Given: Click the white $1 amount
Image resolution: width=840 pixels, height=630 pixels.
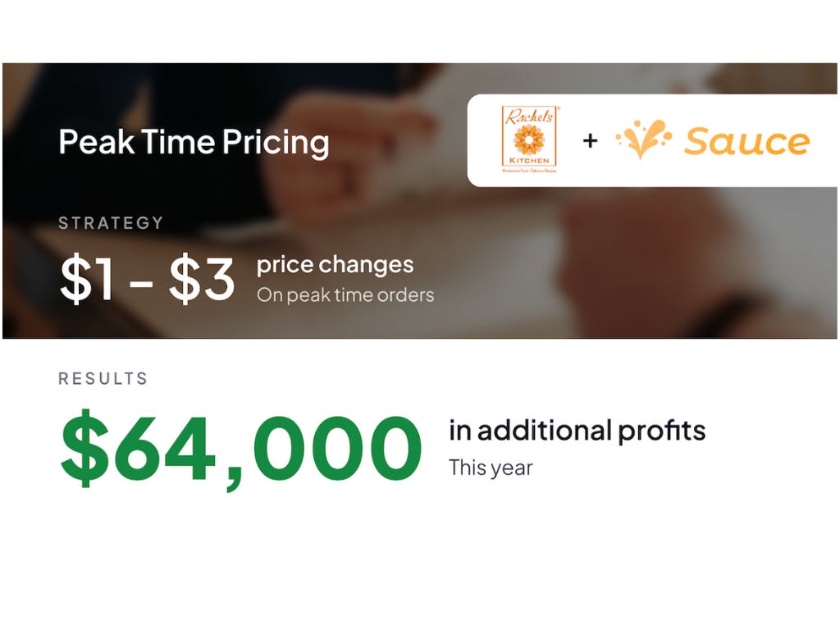Looking at the screenshot, I should (86, 280).
